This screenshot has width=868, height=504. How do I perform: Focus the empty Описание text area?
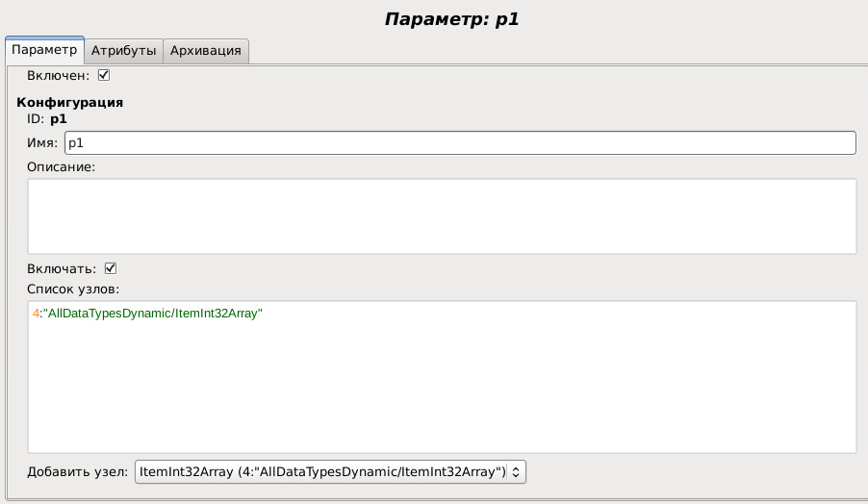[442, 215]
